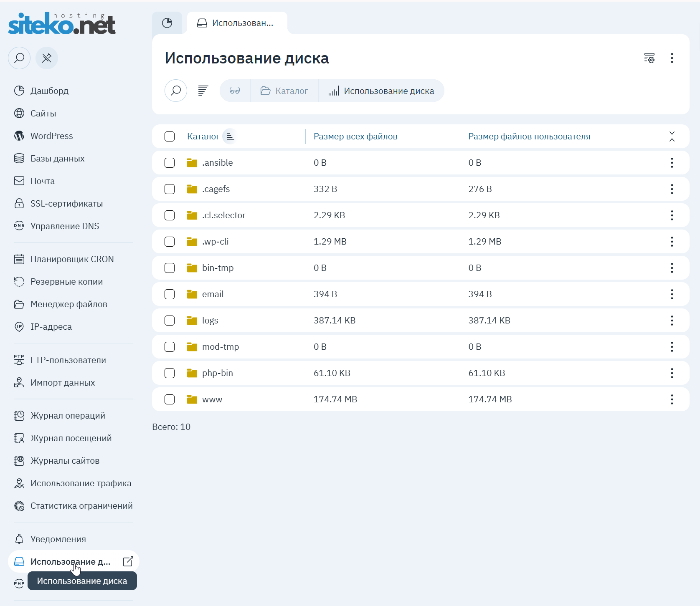Click the Статистика ограничений icon
The height and width of the screenshot is (606, 700).
coord(19,506)
